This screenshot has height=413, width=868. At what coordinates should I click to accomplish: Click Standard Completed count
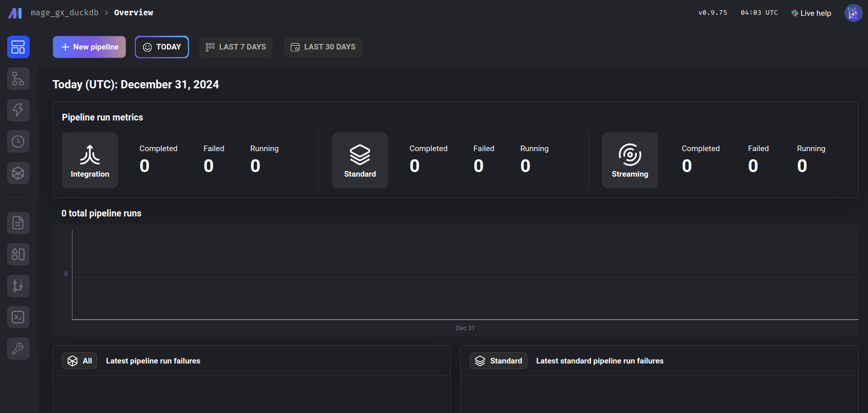415,166
